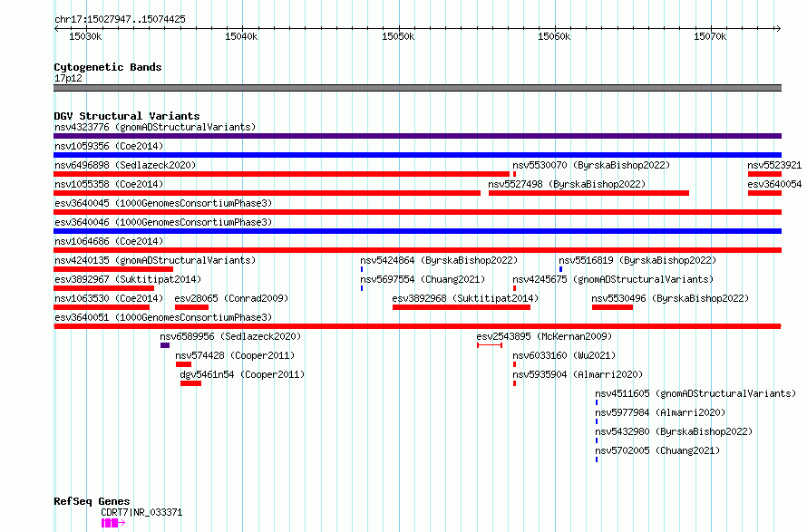Click nsv6589956 (Sedlazeck2020) label
The width and height of the screenshot is (807, 532).
point(230,336)
